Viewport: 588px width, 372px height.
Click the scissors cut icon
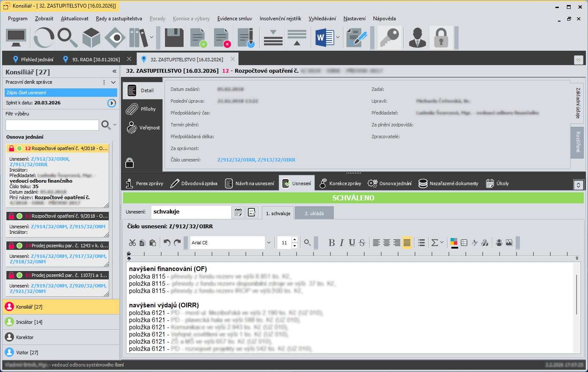(132, 243)
